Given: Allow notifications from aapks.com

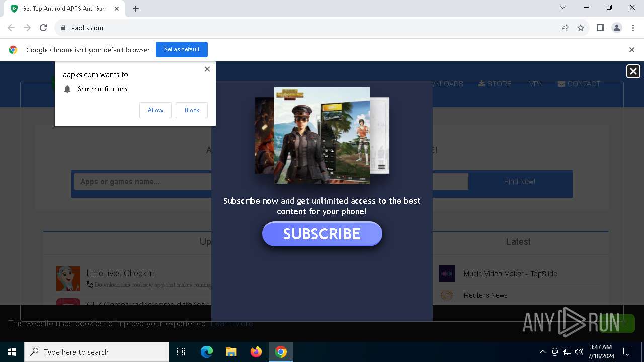Looking at the screenshot, I should [155, 110].
